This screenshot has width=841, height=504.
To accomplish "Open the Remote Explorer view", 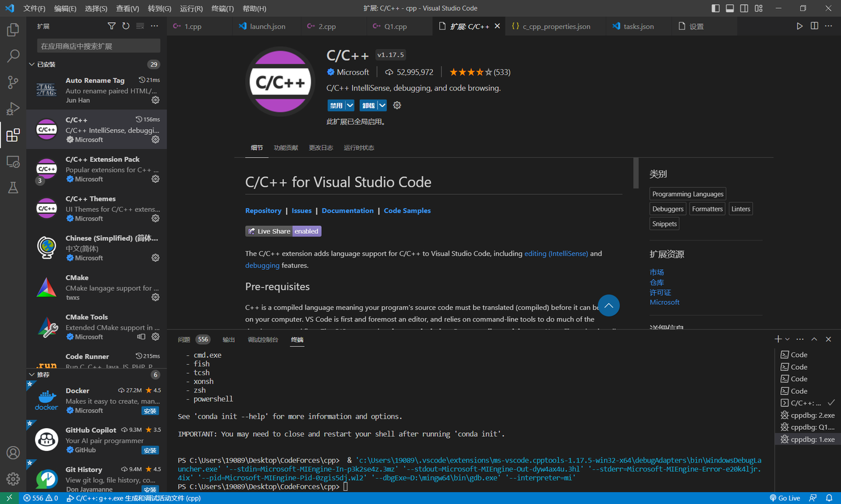I will pyautogui.click(x=13, y=162).
